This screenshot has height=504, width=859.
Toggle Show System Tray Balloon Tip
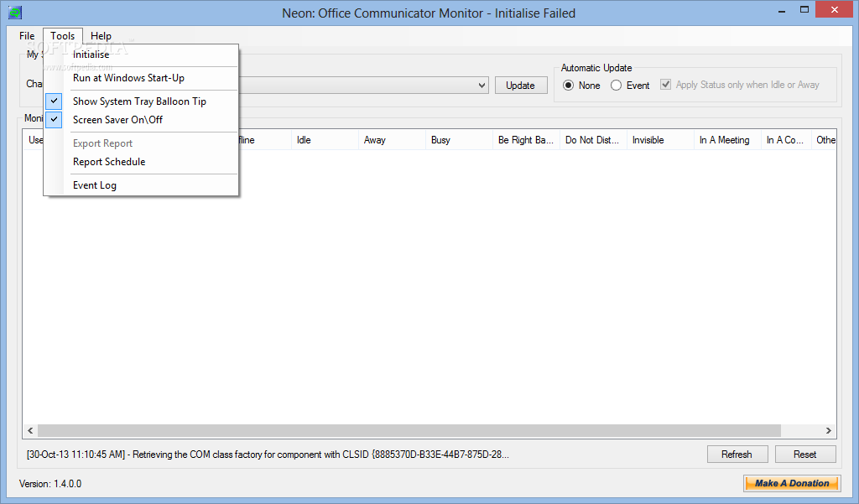tap(141, 101)
